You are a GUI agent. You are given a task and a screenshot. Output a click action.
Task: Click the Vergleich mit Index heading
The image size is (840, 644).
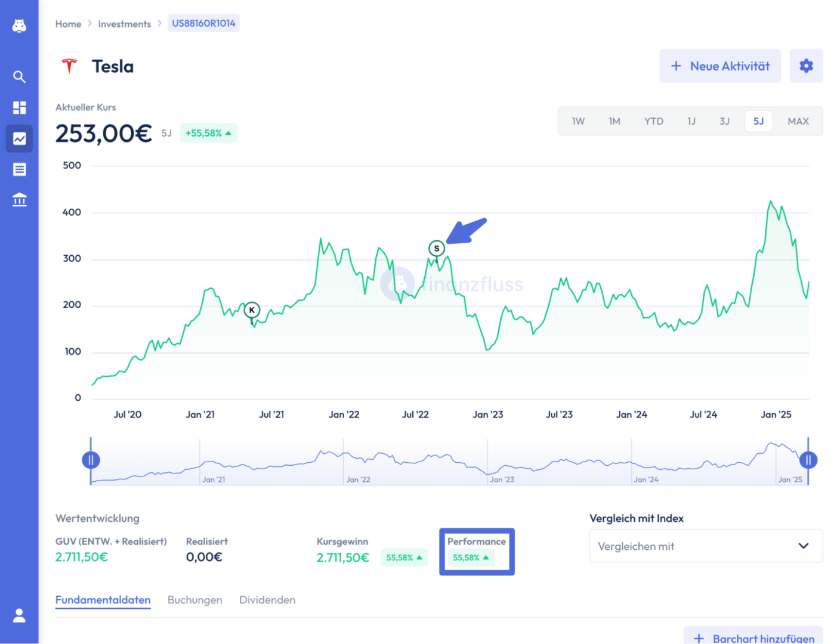[637, 518]
